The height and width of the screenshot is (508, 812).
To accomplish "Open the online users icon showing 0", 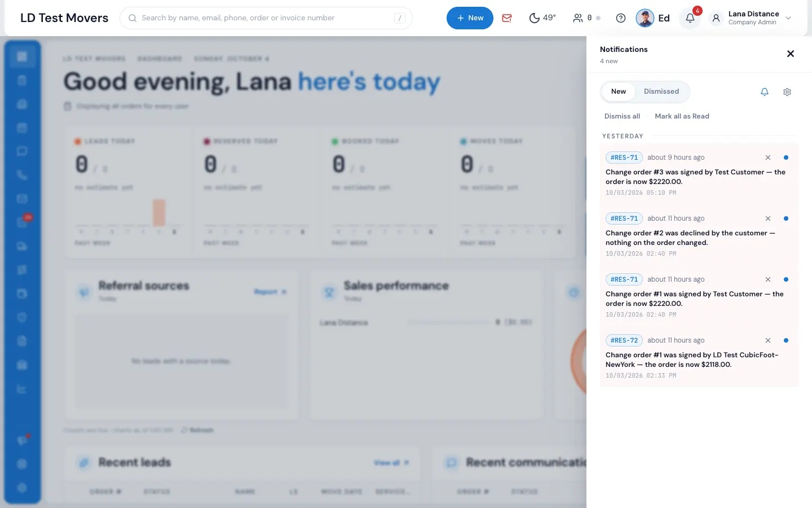I will 586,18.
